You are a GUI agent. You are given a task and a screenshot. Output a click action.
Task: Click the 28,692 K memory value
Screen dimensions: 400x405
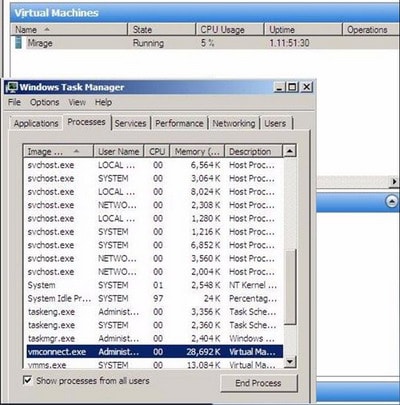203,352
